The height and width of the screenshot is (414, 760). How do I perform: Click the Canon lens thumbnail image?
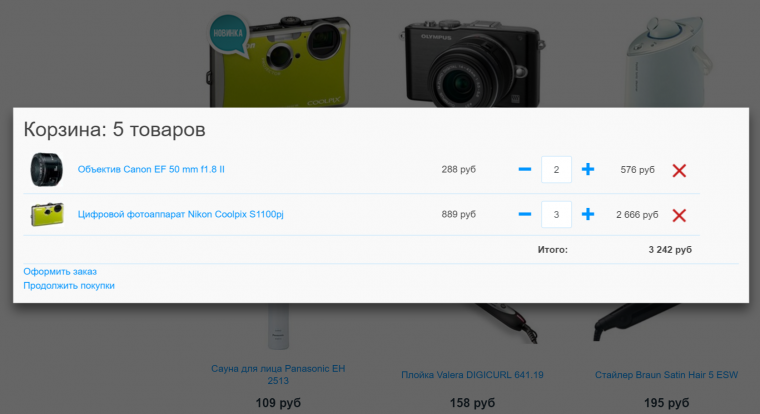[47, 170]
